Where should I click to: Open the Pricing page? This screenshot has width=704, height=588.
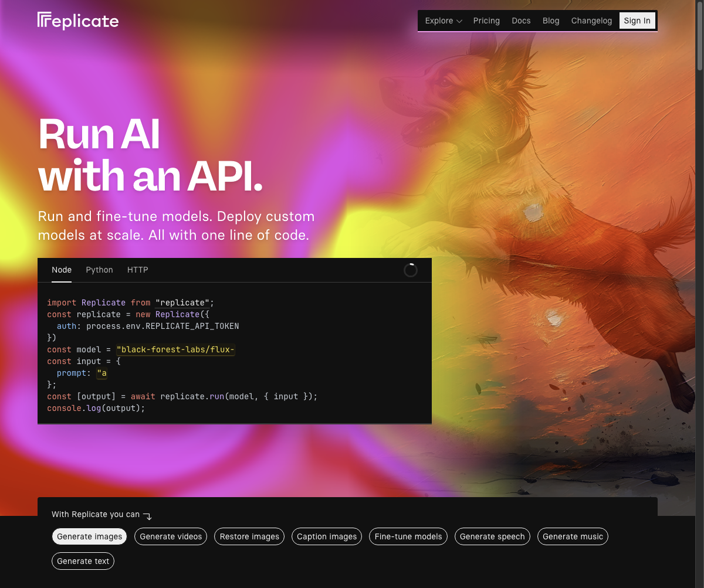486,21
